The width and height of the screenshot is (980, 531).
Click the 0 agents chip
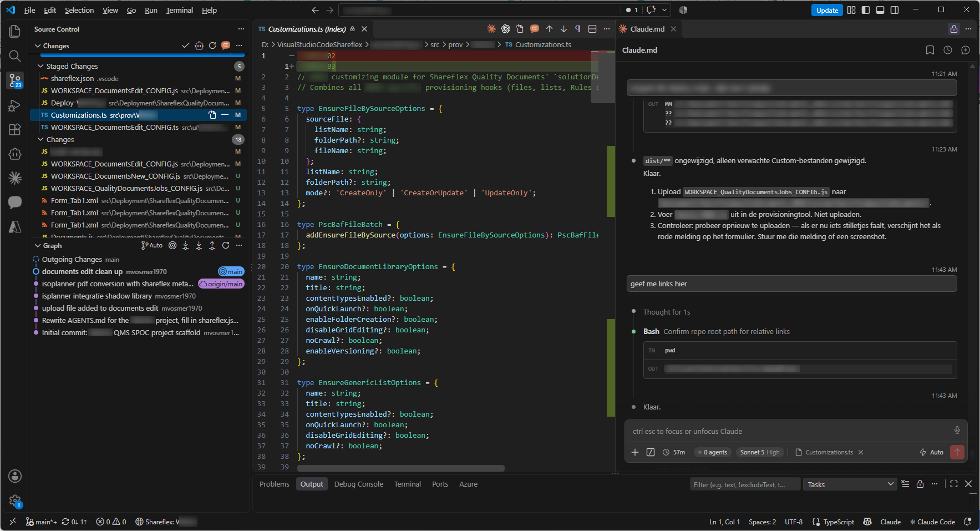click(x=713, y=452)
